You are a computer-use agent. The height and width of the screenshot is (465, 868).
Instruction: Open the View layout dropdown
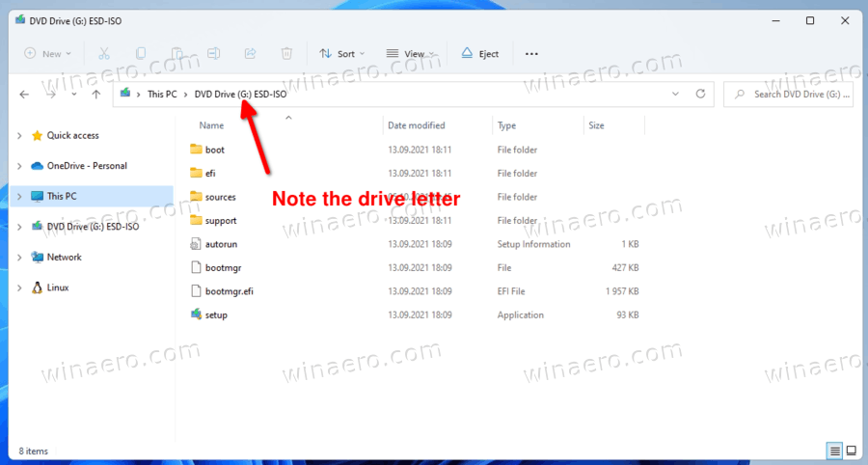pos(411,54)
